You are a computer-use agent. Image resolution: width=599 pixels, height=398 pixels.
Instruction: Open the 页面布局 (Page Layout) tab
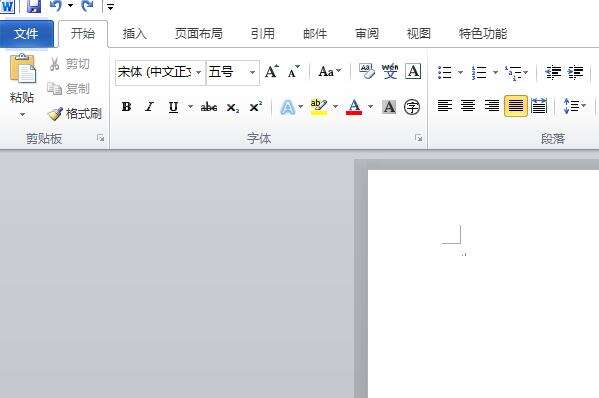pos(199,34)
